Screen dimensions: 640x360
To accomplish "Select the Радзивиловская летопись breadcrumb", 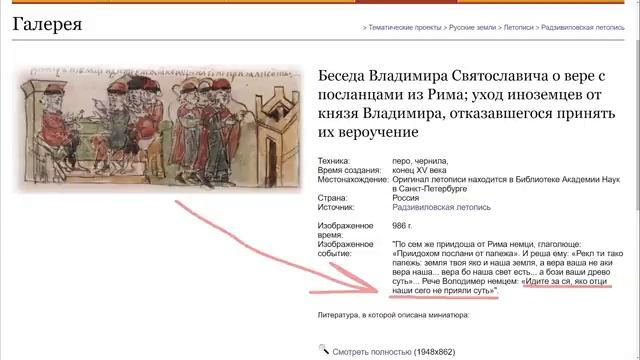I will (x=582, y=28).
